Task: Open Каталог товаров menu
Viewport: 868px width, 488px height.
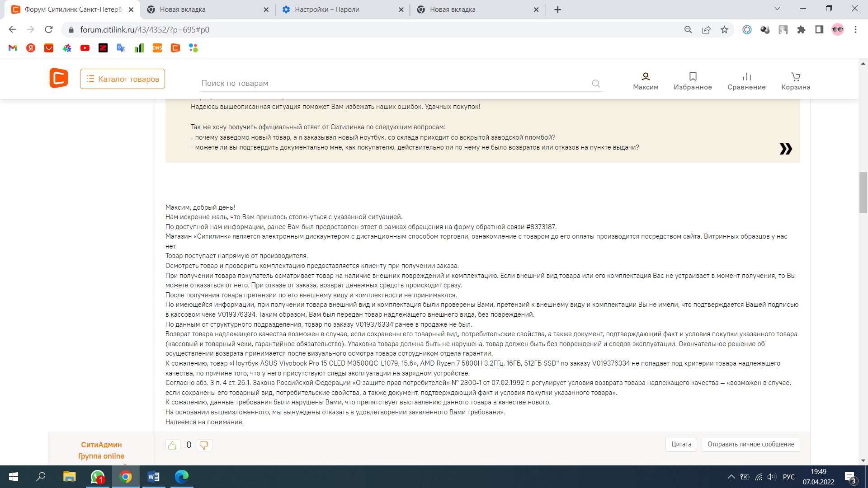Action: coord(123,79)
